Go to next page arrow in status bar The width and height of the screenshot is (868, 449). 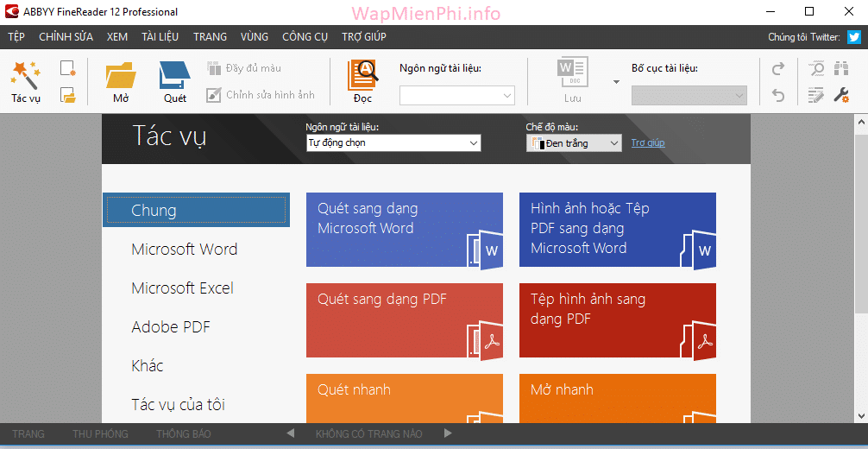pos(449,433)
